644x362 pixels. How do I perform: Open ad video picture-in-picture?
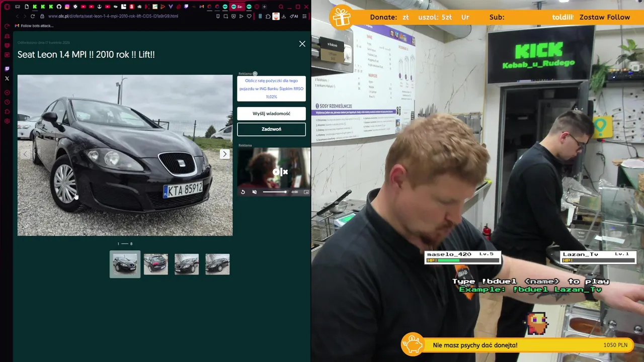[x=306, y=192]
